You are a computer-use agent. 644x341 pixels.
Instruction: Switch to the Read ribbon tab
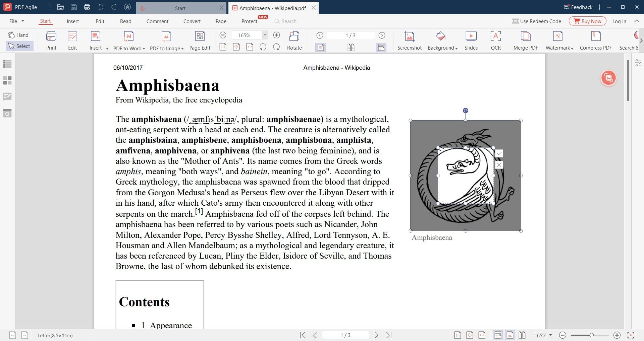point(125,21)
